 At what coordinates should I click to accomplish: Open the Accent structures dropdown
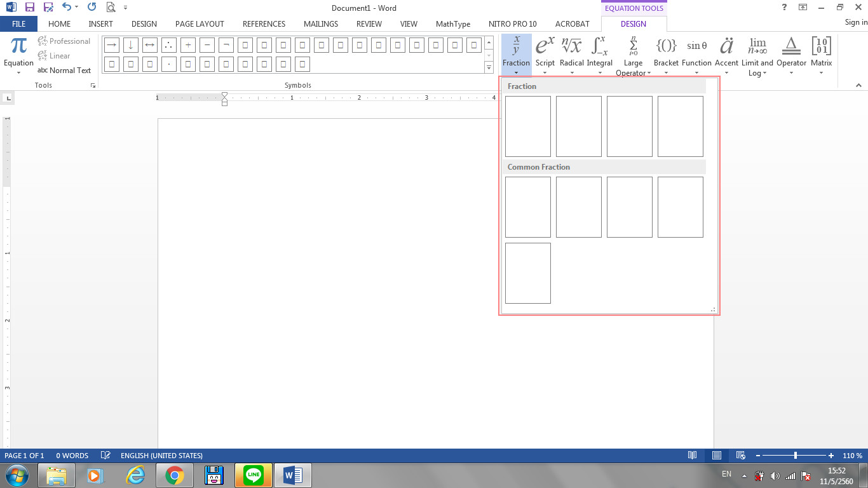click(726, 55)
